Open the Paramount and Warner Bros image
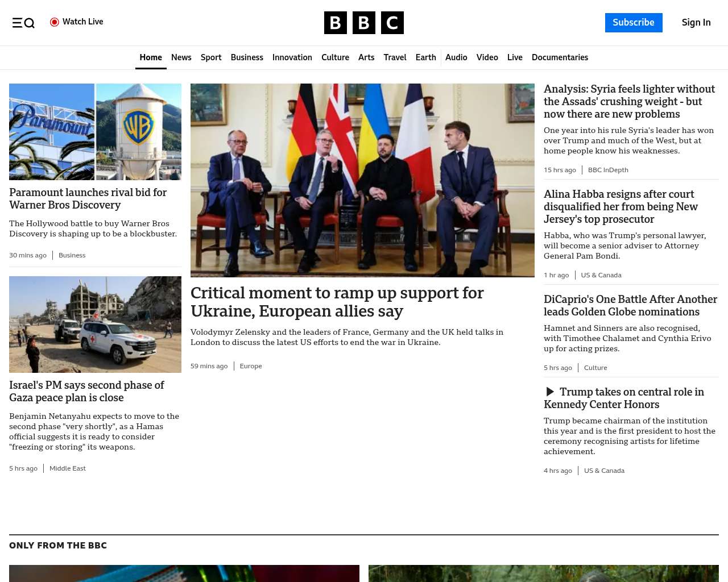Image resolution: width=728 pixels, height=582 pixels. tap(95, 132)
